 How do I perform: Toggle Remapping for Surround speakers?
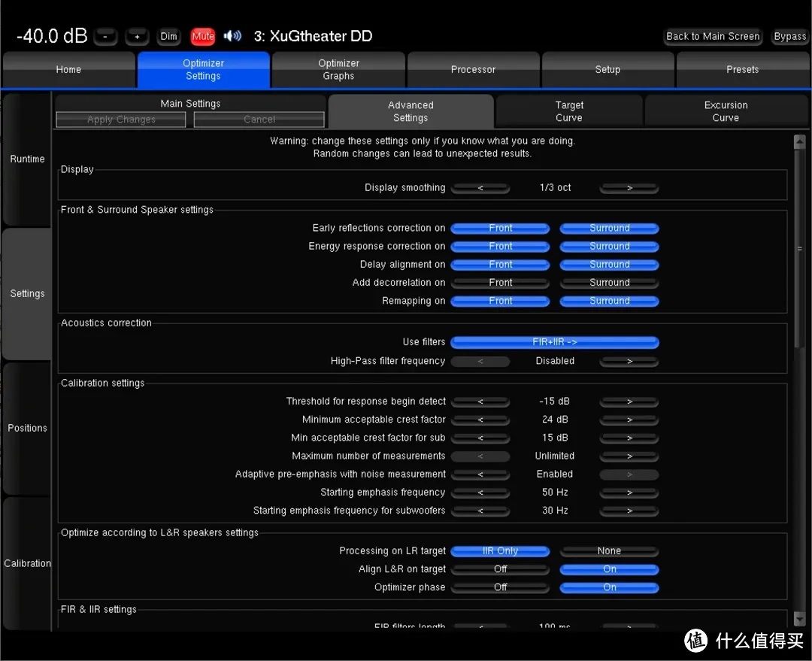click(x=610, y=301)
